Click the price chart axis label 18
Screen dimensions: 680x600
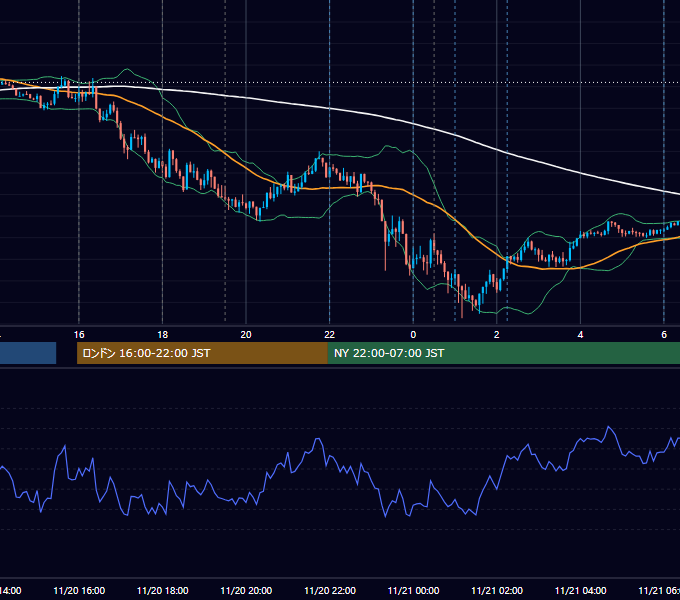point(163,335)
